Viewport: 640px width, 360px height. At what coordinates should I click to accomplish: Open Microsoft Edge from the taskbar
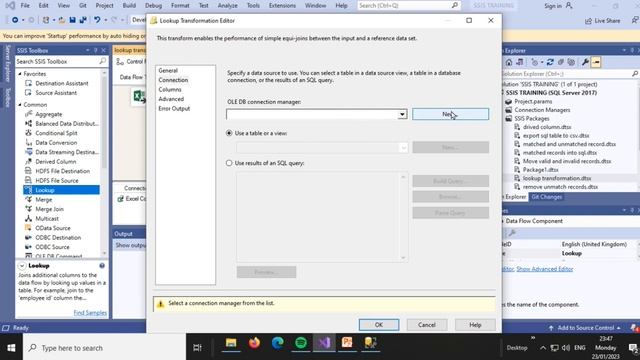coord(278,343)
